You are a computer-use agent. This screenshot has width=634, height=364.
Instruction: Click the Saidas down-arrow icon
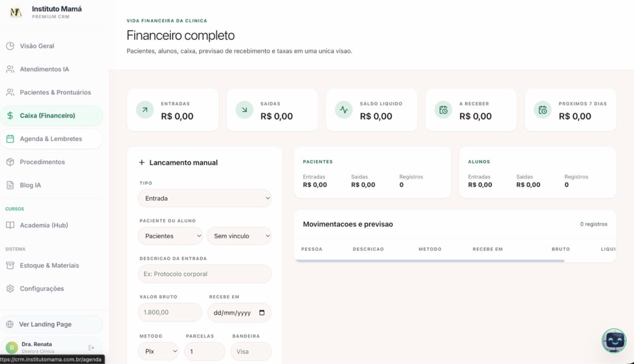point(244,110)
